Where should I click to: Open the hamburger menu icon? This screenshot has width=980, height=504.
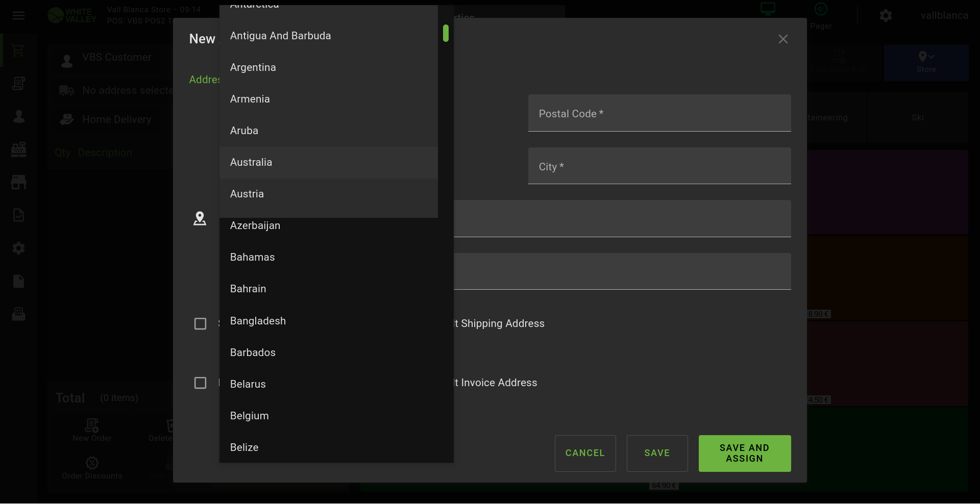click(x=19, y=16)
